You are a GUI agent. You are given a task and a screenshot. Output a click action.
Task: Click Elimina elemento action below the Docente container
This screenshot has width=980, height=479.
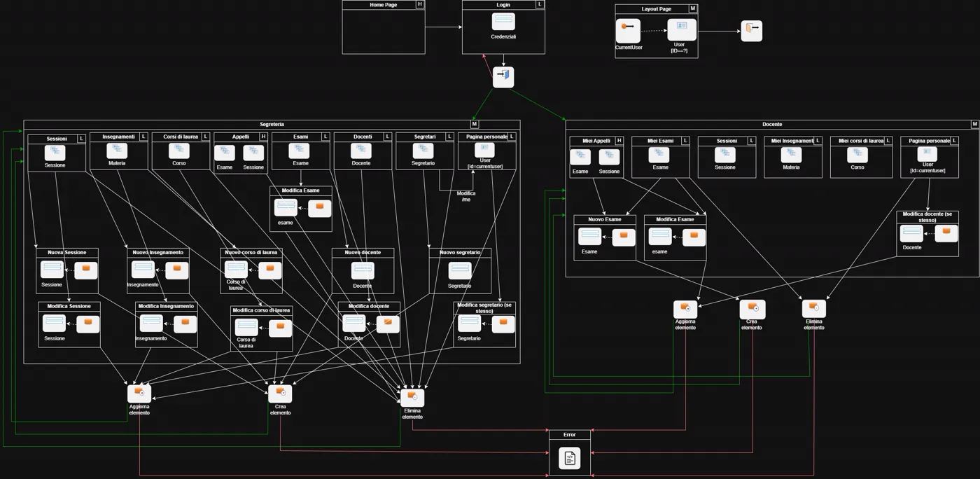pos(814,309)
